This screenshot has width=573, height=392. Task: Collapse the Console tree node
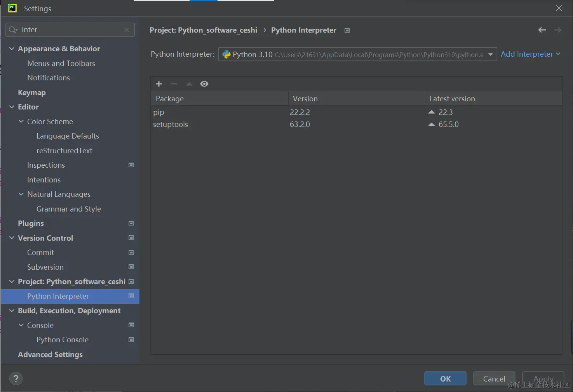click(x=21, y=325)
